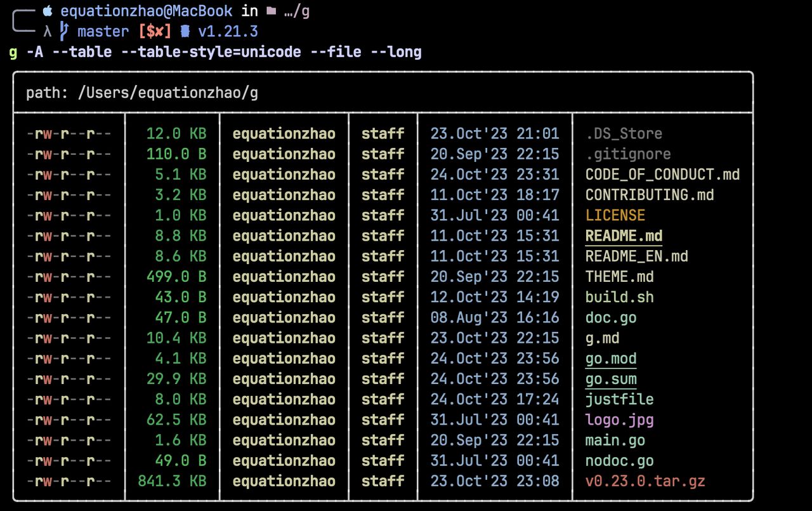This screenshot has width=812, height=511.
Task: Click the 499.0 B size value
Action: tap(176, 277)
